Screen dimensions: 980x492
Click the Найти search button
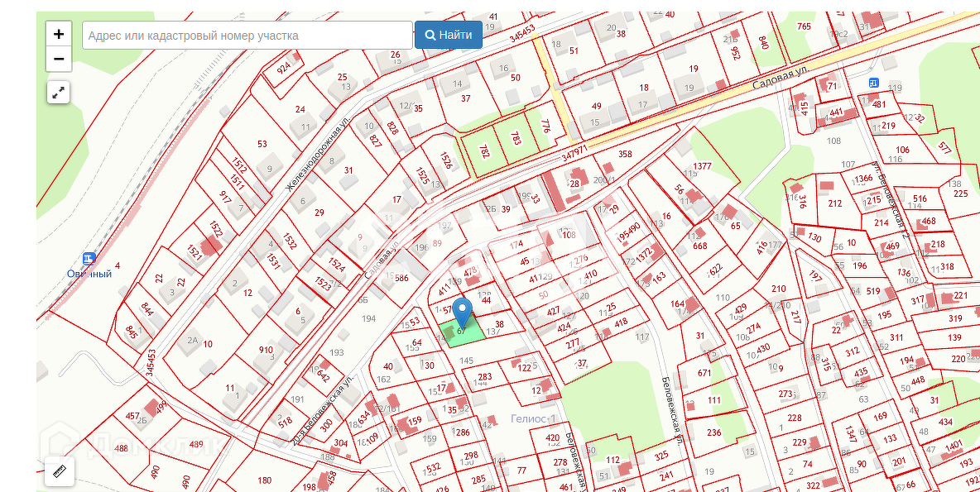(448, 35)
